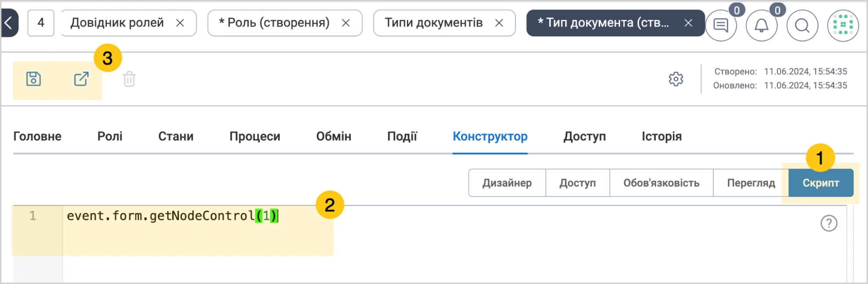Screen dimensions: 868x284
Task: Click the trash delete icon
Action: point(129,79)
